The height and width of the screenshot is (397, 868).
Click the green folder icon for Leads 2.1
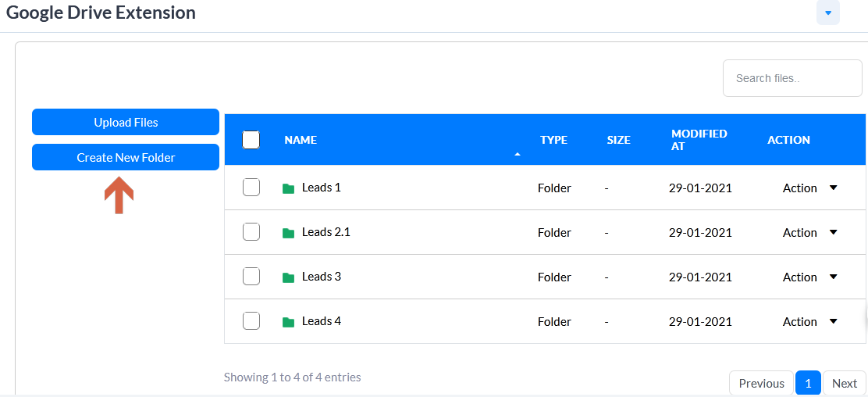click(x=288, y=234)
